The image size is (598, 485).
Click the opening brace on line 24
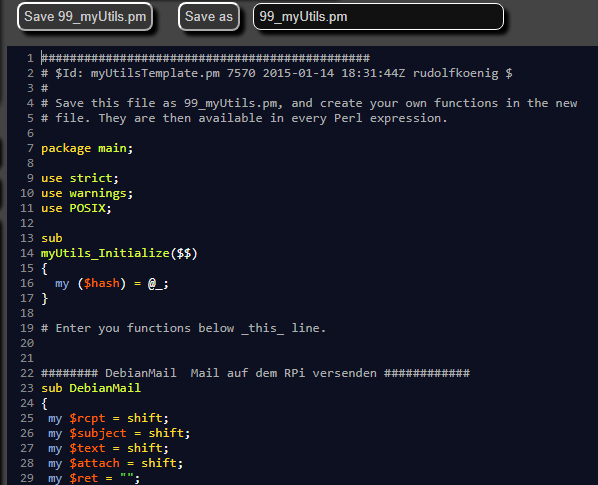click(44, 403)
